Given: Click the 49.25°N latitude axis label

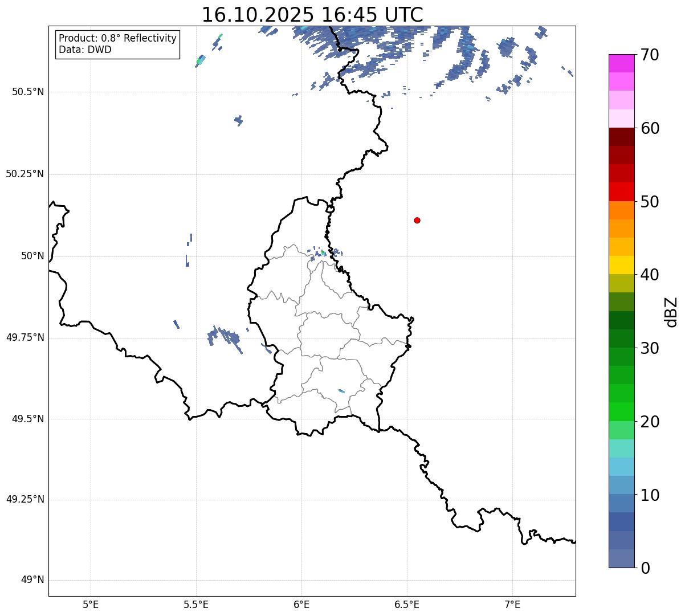Looking at the screenshot, I should click(25, 500).
